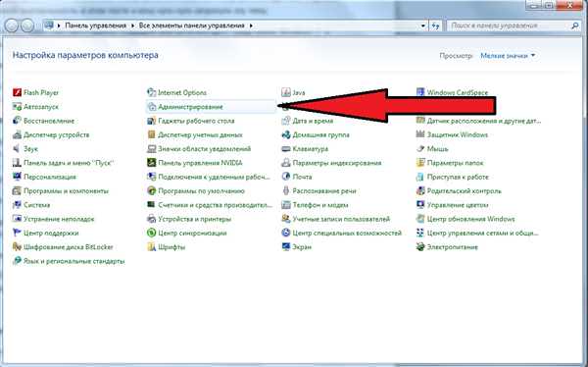The width and height of the screenshot is (588, 367).
Task: Open the Windows CardSpace icon
Action: click(x=420, y=92)
